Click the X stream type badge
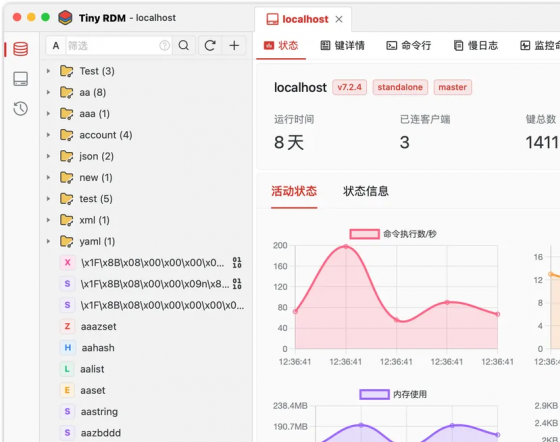Image resolution: width=560 pixels, height=442 pixels. [x=67, y=263]
